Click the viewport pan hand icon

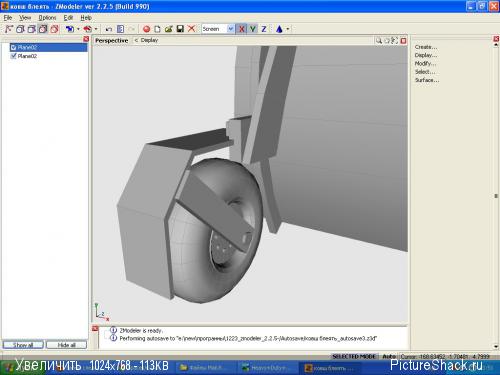tap(387, 41)
